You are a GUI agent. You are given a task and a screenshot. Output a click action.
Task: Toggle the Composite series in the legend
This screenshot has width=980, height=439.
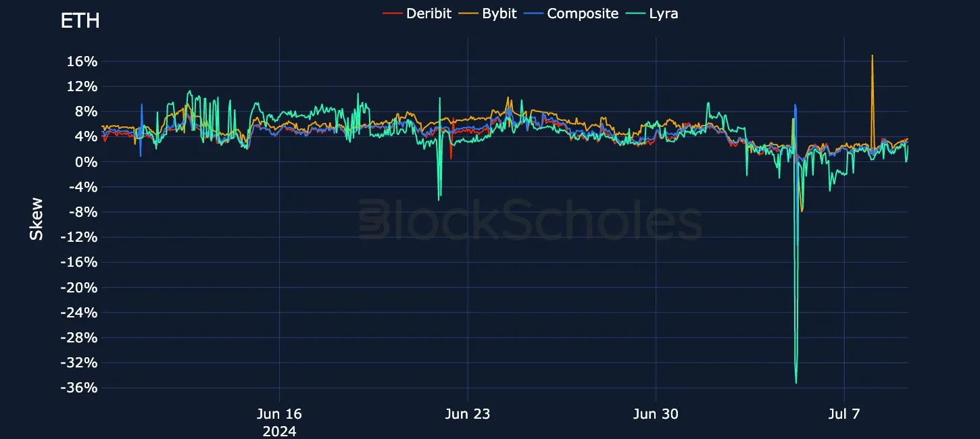pos(583,13)
